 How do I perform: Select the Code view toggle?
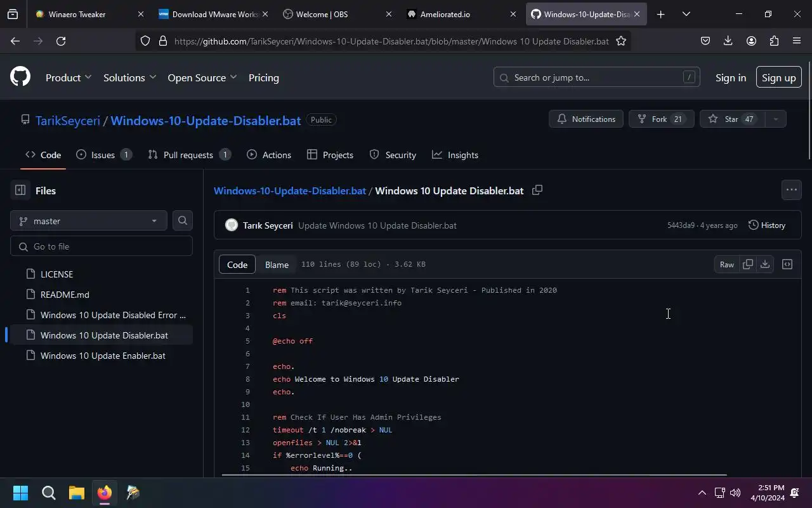237,264
